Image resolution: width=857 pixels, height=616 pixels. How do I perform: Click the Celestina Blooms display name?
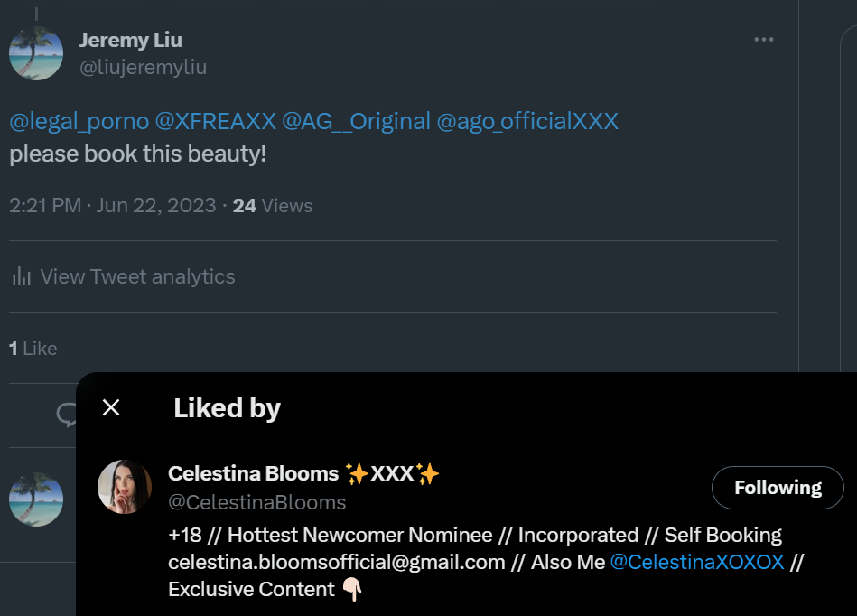click(253, 473)
